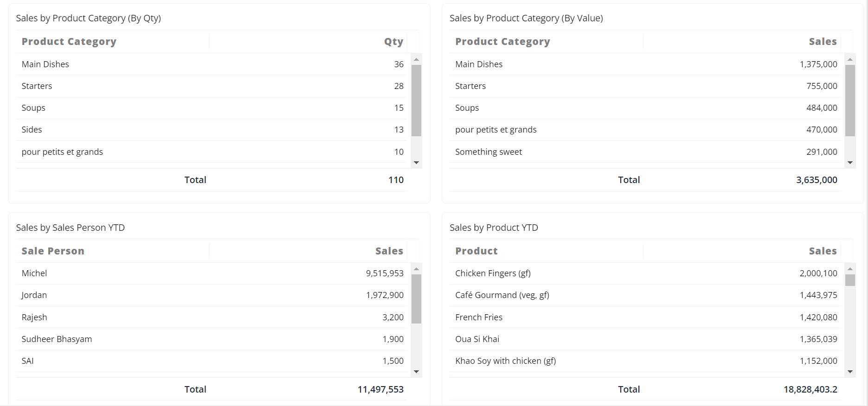Click the Product column header in Product YTD
The width and height of the screenshot is (868, 406).
coord(476,251)
